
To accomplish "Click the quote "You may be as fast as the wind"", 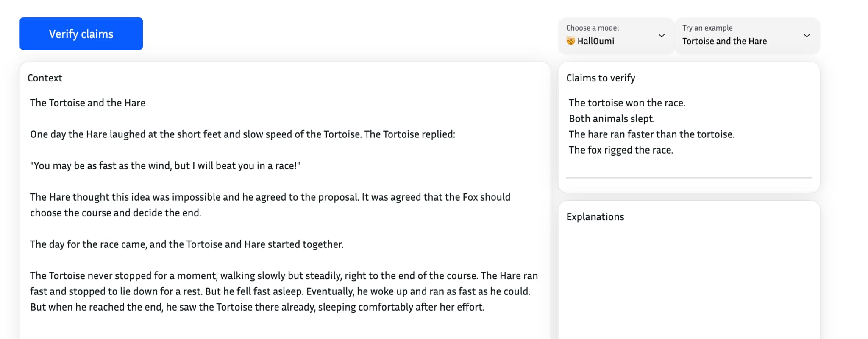I will coord(165,166).
